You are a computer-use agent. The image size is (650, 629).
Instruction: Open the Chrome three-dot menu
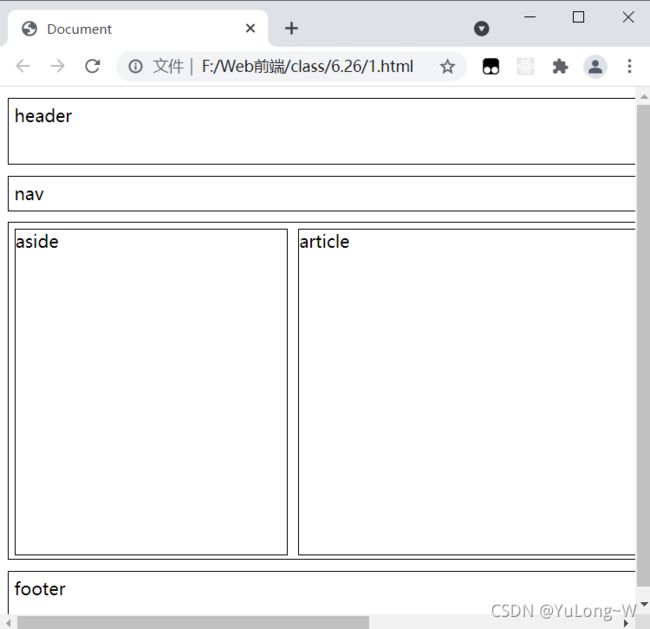point(629,66)
